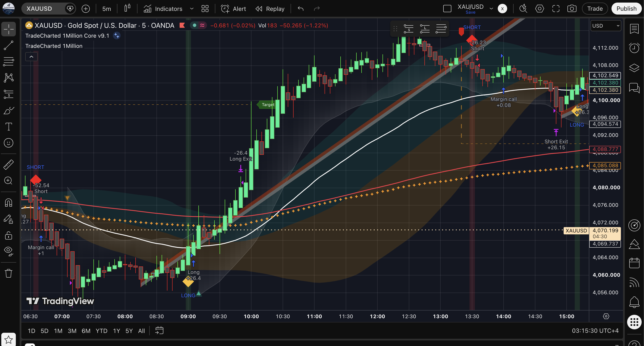Select the Crosshair cursor tool
This screenshot has height=346, width=644.
click(9, 29)
